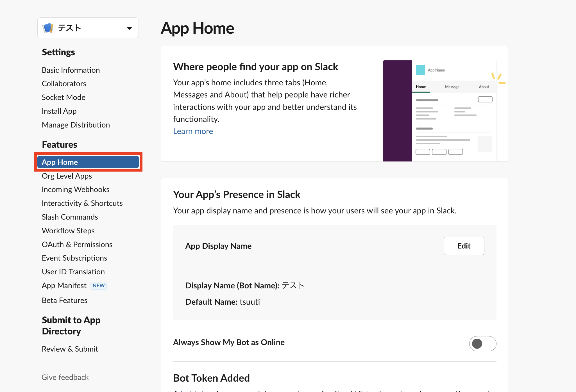
Task: Select Socket Mode in sidebar
Action: pos(63,97)
